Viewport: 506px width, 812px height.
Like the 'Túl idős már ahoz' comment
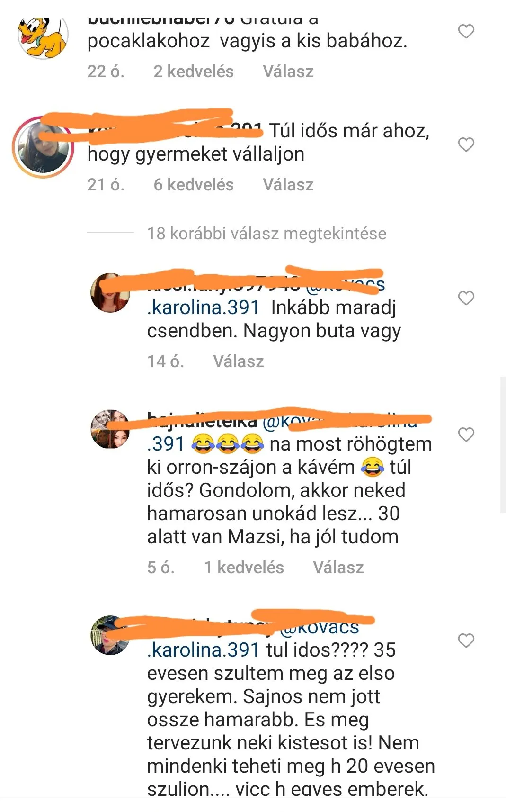[466, 144]
